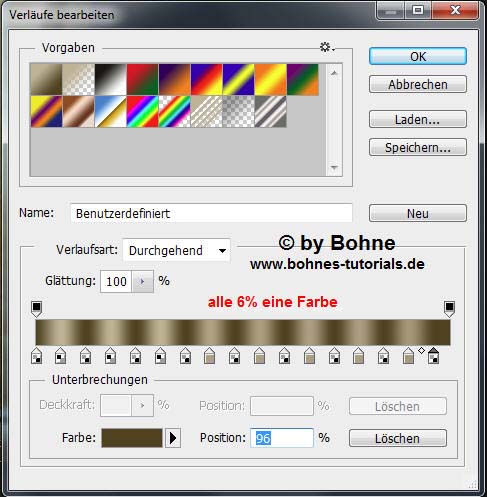
Task: Click Speichern... to save gradients
Action: [x=418, y=147]
